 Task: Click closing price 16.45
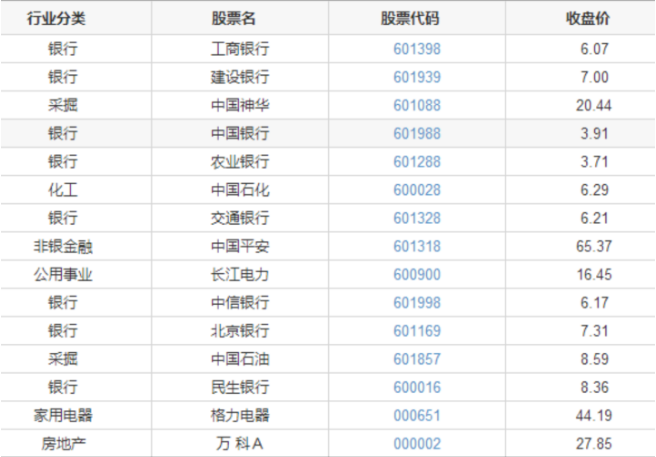[x=594, y=275]
